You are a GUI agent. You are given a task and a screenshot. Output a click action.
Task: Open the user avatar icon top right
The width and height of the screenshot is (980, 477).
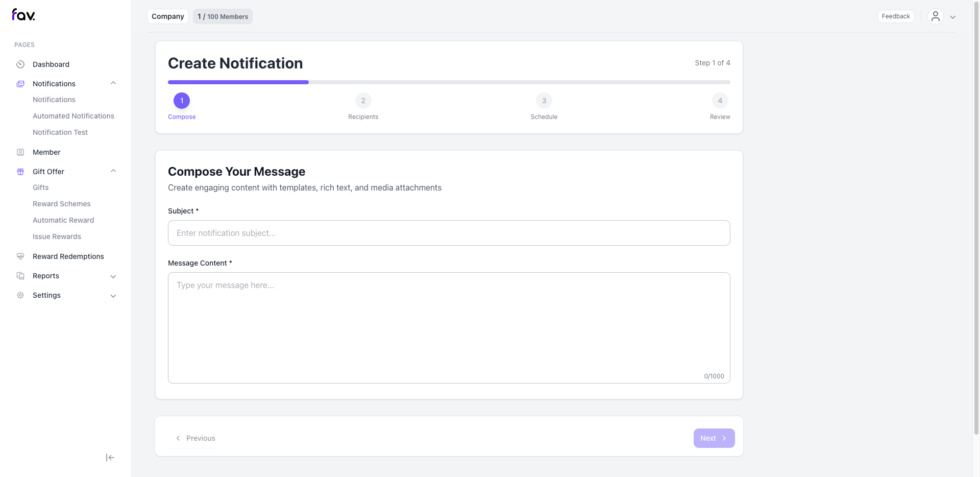click(x=935, y=16)
